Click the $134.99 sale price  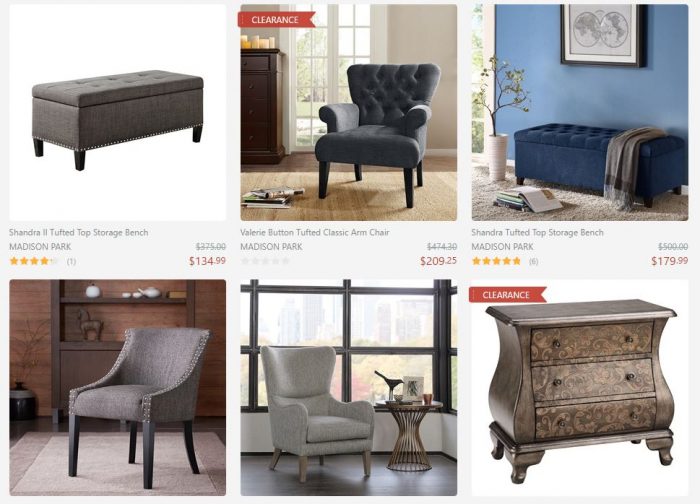coord(208,261)
